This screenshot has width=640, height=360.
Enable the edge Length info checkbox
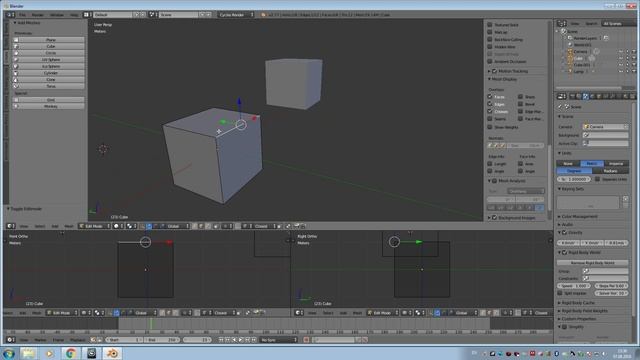(x=490, y=164)
